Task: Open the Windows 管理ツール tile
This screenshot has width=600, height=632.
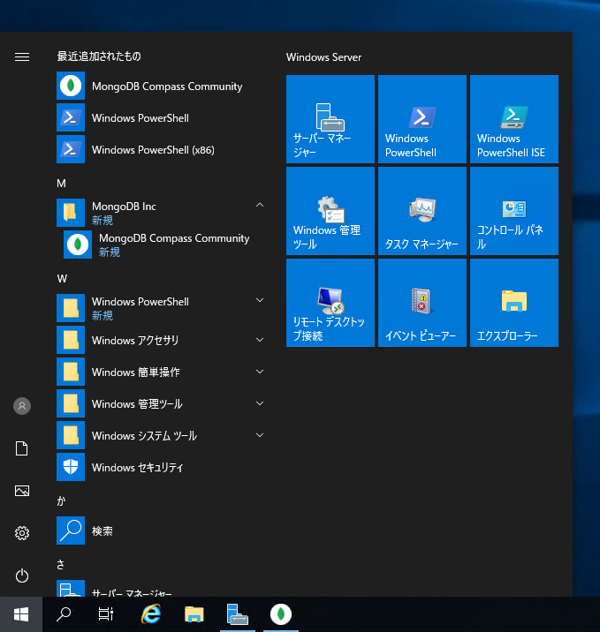Action: click(330, 211)
